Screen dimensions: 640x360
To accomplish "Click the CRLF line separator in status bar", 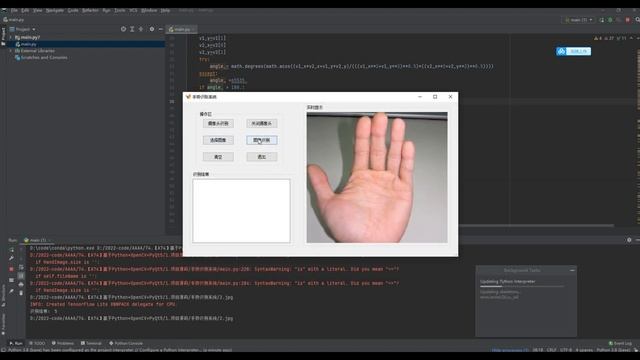I will coord(551,350).
